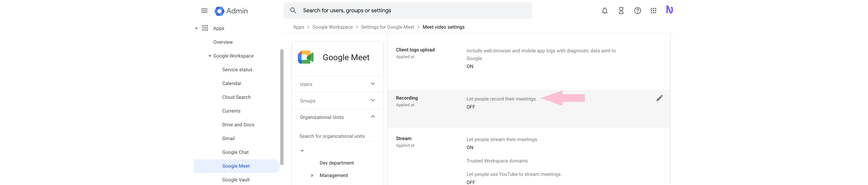Viewport: 868px width, 185px height.
Task: Expand the Management organizational unit
Action: coord(312,176)
